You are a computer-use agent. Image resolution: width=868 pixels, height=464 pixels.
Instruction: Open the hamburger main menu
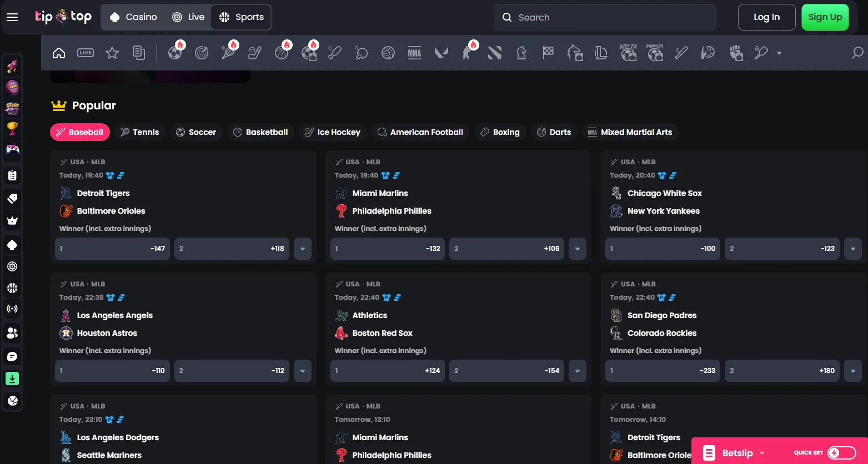(x=12, y=17)
